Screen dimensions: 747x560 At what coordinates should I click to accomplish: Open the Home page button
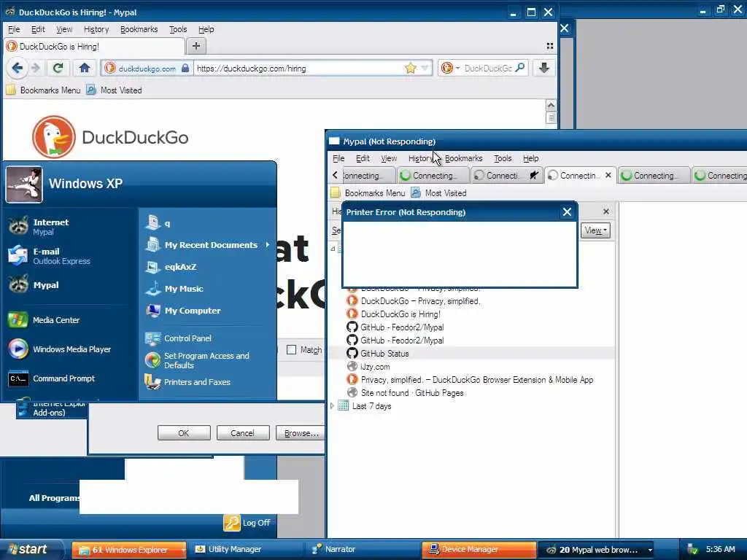click(x=85, y=68)
